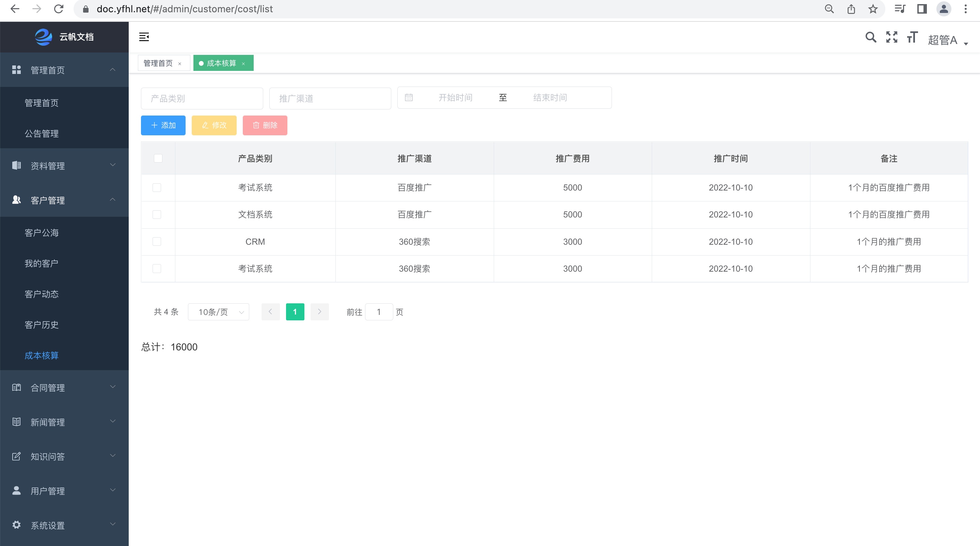Click the sidebar collapse hamburger icon

144,37
